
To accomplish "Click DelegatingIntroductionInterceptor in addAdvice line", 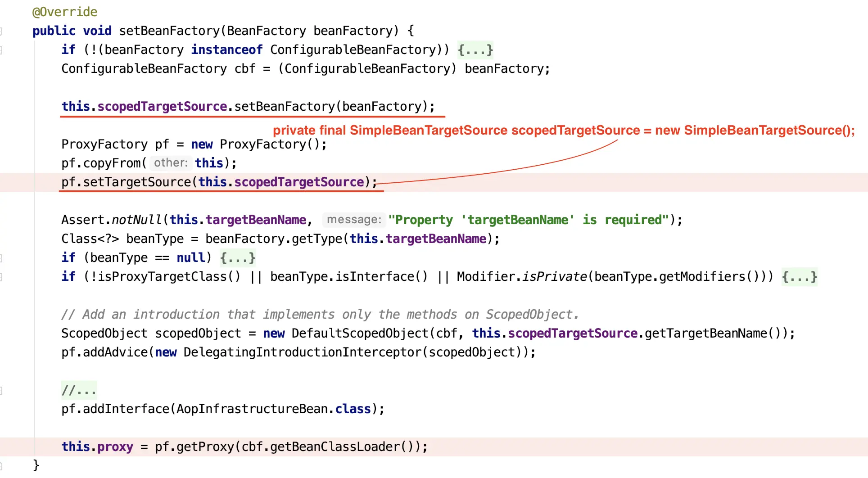I will [303, 352].
